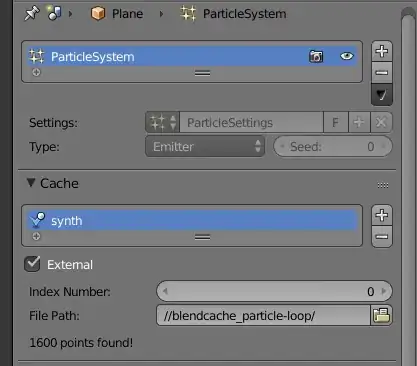417x366 pixels.
Task: Click the Seed value field
Action: [333, 146]
